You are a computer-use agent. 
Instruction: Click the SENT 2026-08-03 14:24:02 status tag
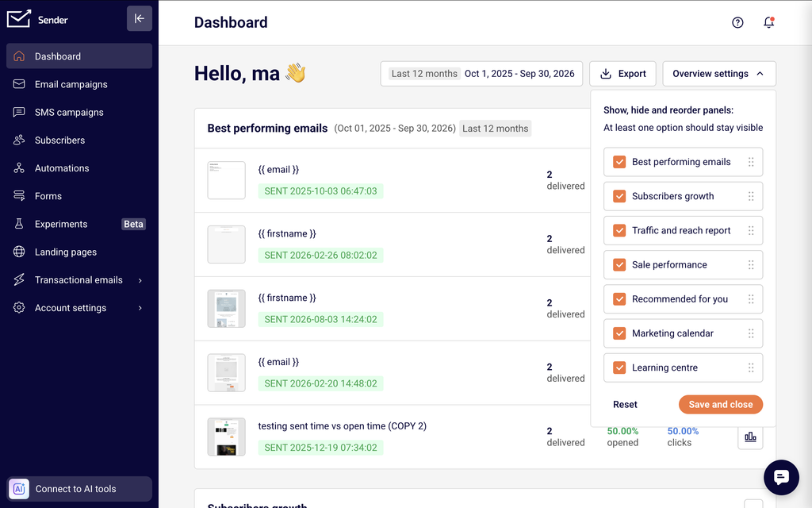[x=320, y=319]
